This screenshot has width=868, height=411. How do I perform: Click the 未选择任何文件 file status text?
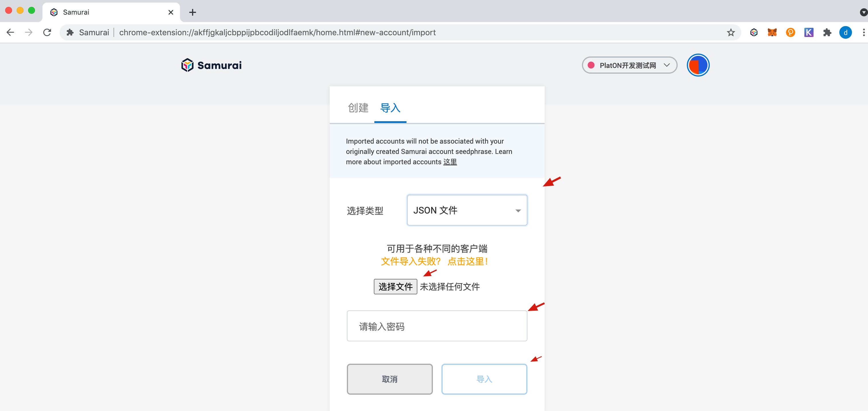[x=449, y=287]
